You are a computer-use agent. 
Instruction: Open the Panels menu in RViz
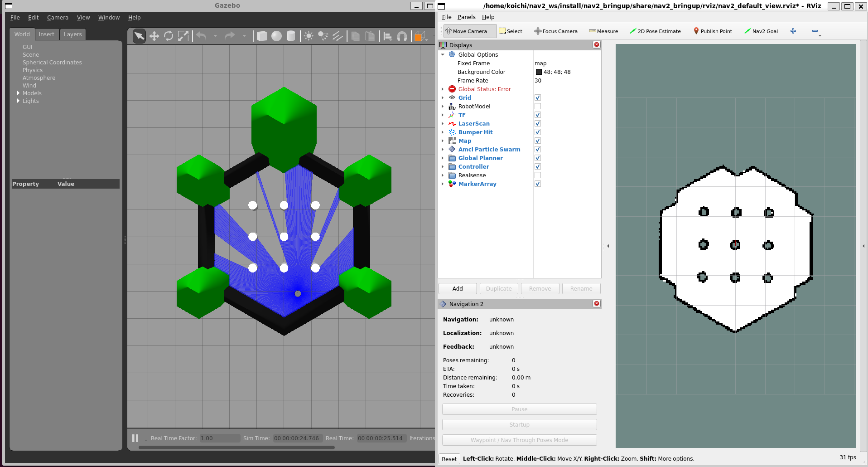(x=467, y=17)
